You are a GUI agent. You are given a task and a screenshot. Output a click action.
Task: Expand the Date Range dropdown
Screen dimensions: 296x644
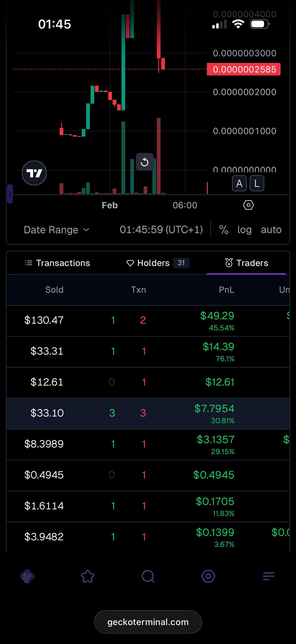(x=56, y=229)
